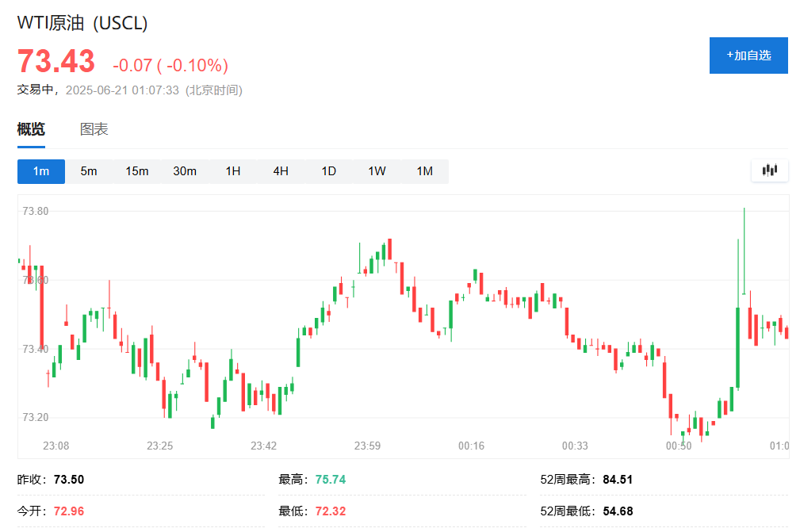800x532 pixels.
Task: Select the 15m timeframe
Action: pyautogui.click(x=136, y=171)
